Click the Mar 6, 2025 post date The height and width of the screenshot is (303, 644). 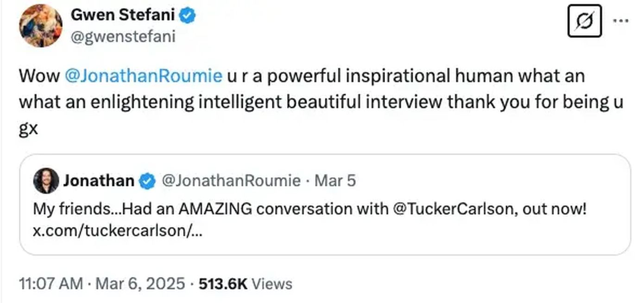pos(139,284)
